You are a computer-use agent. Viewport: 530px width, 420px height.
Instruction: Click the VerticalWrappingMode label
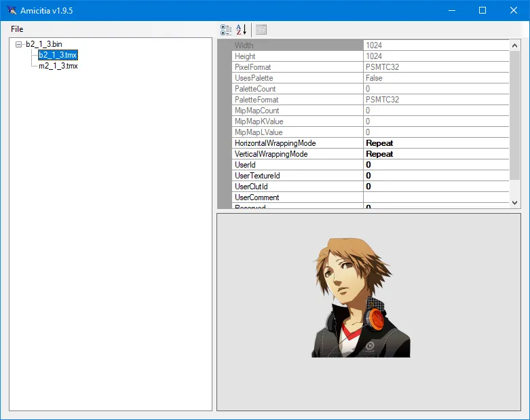click(x=271, y=154)
